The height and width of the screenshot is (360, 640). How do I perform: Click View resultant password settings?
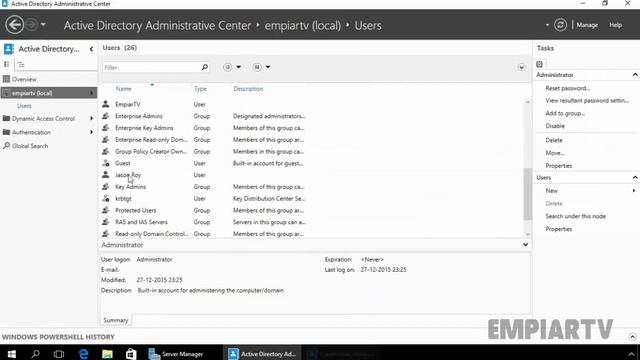(587, 100)
